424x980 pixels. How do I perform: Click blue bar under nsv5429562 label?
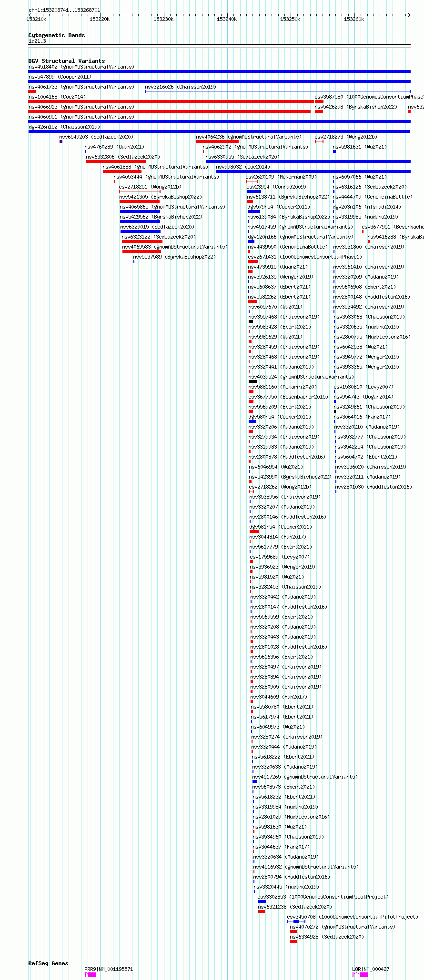point(140,221)
